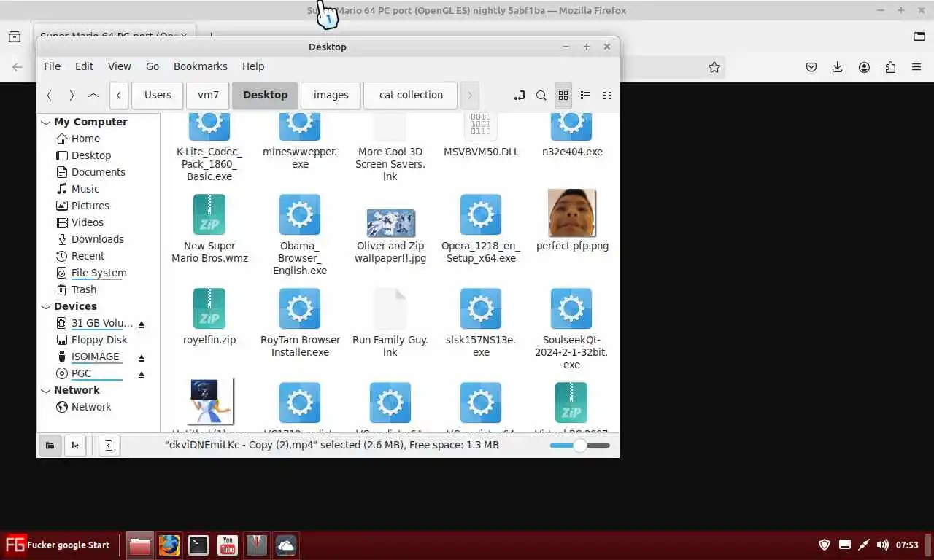Select the MSVBVM50.DLL file name

click(x=481, y=152)
